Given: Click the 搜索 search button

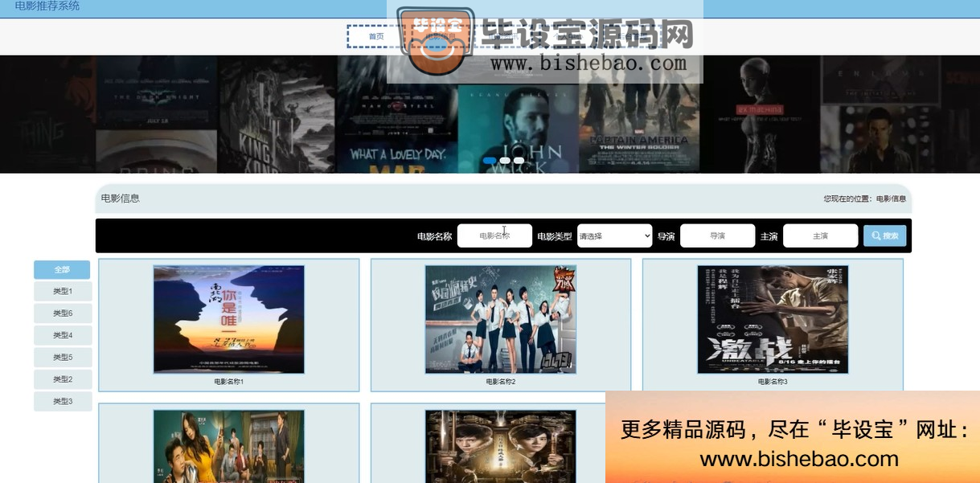Looking at the screenshot, I should [x=884, y=236].
